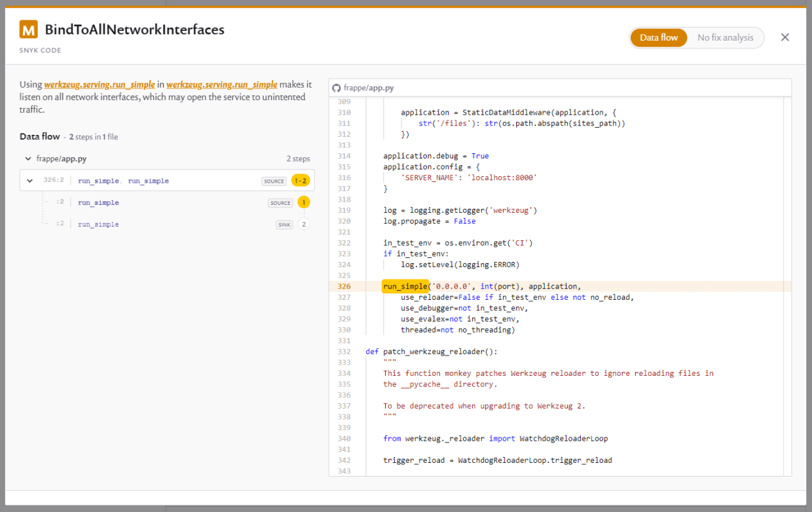Viewport: 812px width, 512px height.
Task: Click the 'SERVER_NAME' config line 316
Action: (x=469, y=177)
